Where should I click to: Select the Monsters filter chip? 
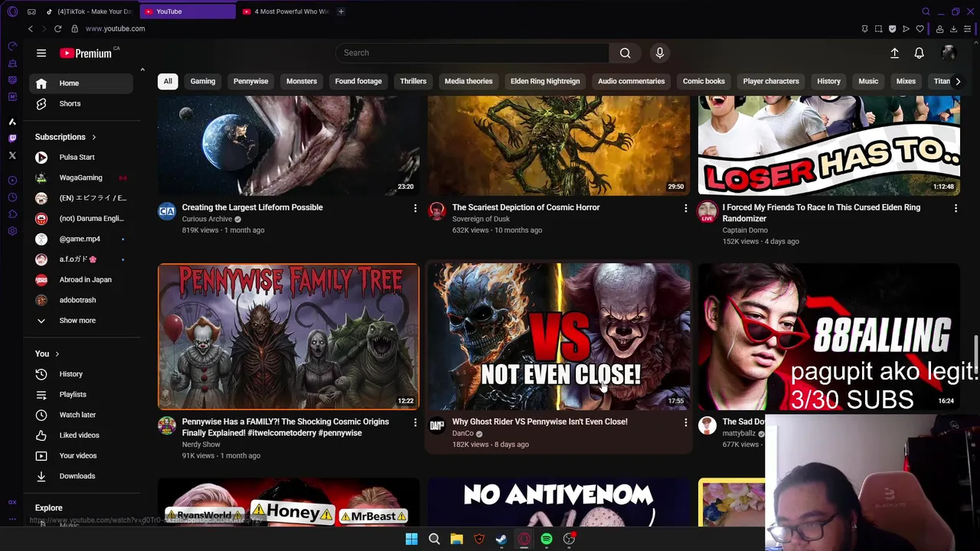[x=302, y=81]
